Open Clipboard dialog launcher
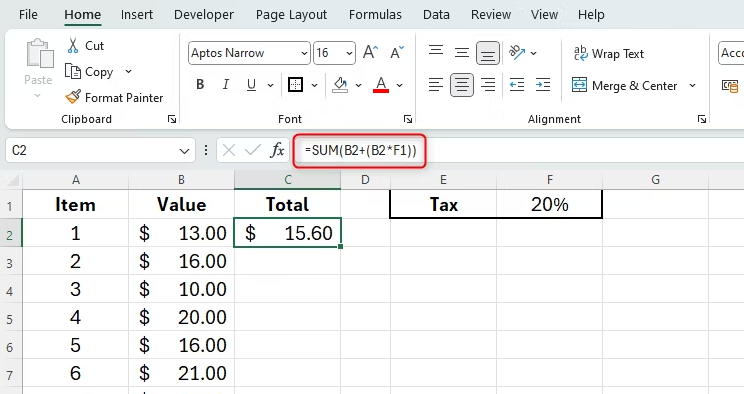The image size is (744, 394). (172, 119)
